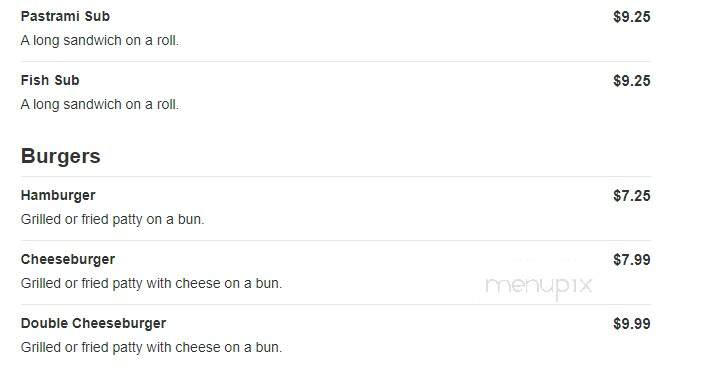Click the menupix watermark logo
718x368 pixels.
point(538,287)
